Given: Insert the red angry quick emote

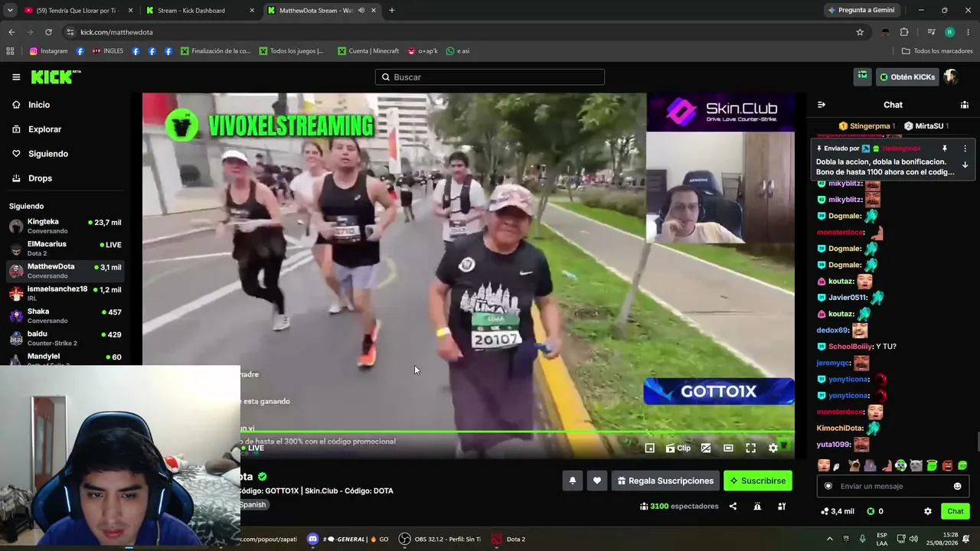Looking at the screenshot, I should (947, 465).
